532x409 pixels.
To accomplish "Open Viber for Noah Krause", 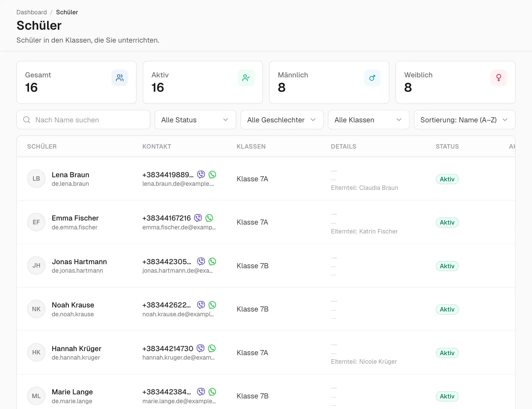I will [201, 305].
